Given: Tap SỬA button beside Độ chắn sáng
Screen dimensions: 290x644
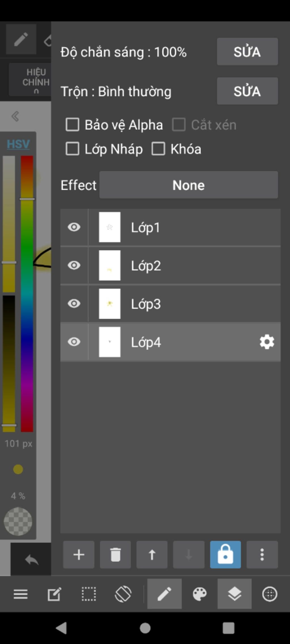Looking at the screenshot, I should pyautogui.click(x=247, y=52).
